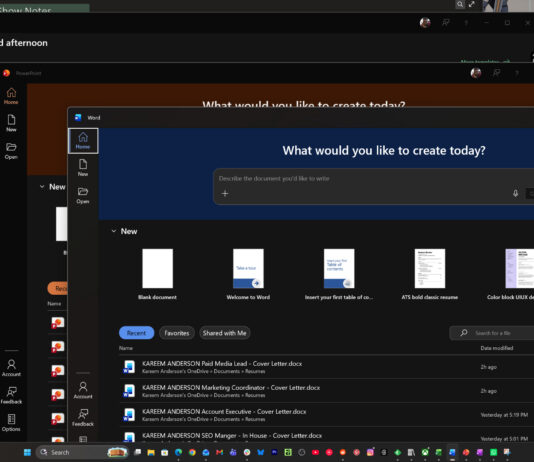This screenshot has width=534, height=462.
Task: Click the Windows Start button
Action: pyautogui.click(x=27, y=452)
